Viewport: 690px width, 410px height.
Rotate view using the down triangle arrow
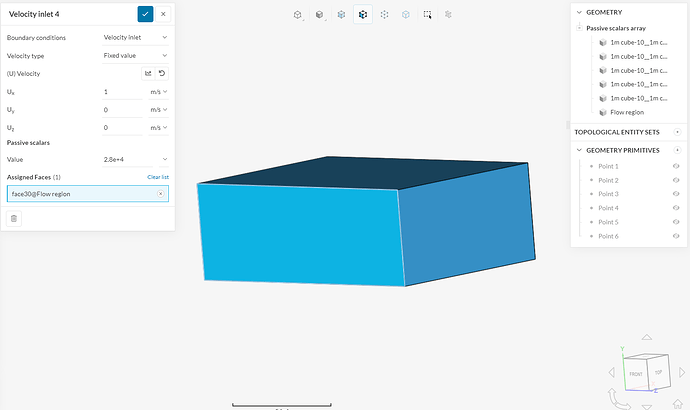click(x=646, y=407)
